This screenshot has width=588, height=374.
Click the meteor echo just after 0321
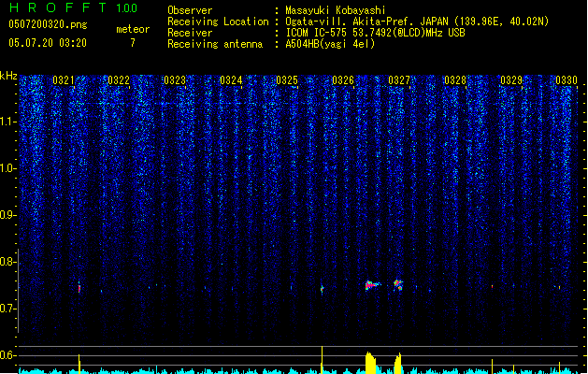tap(79, 287)
